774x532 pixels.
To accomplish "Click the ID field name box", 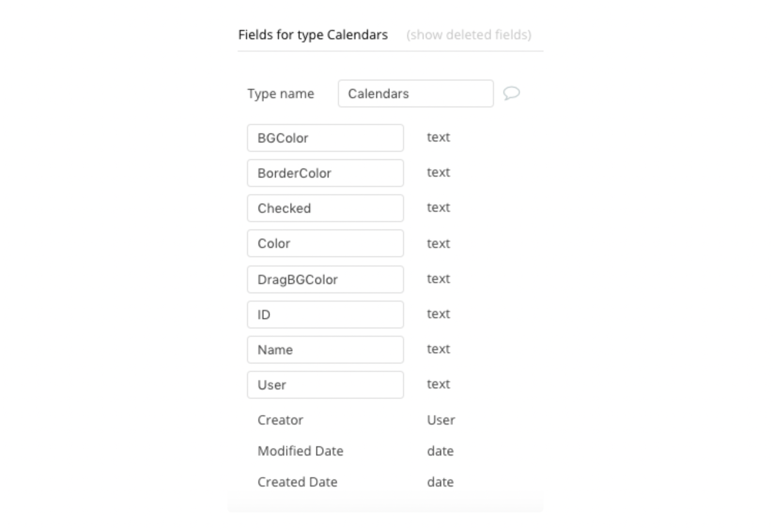I will (325, 315).
